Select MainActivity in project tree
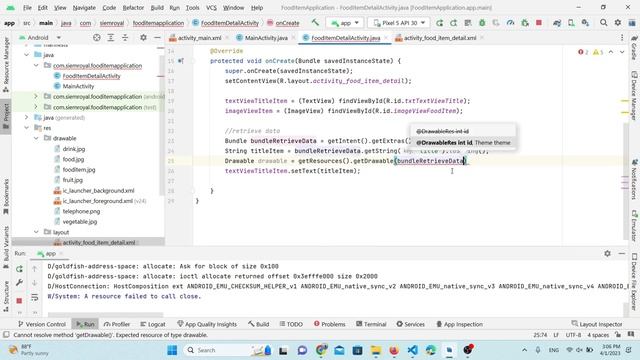Viewport: 640px width, 360px height. point(78,86)
